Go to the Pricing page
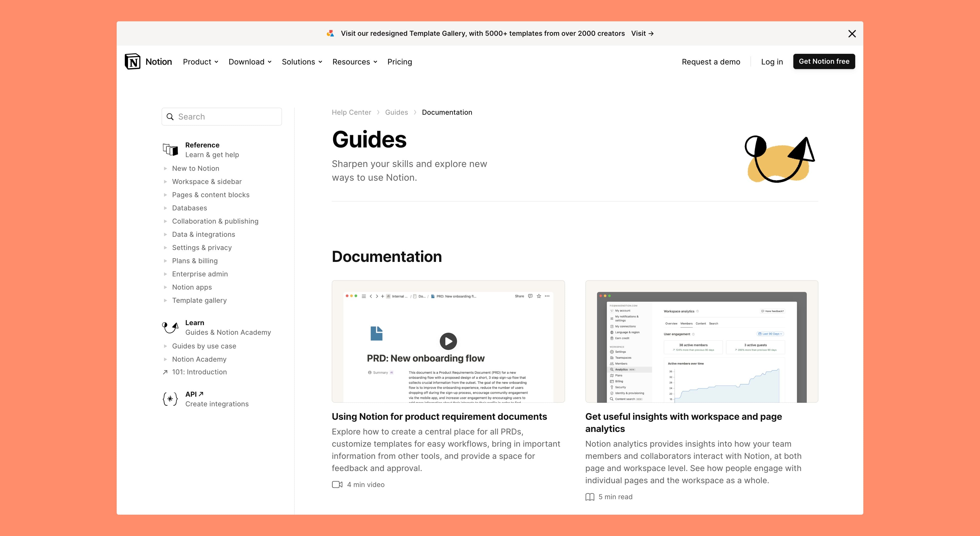 (x=399, y=62)
